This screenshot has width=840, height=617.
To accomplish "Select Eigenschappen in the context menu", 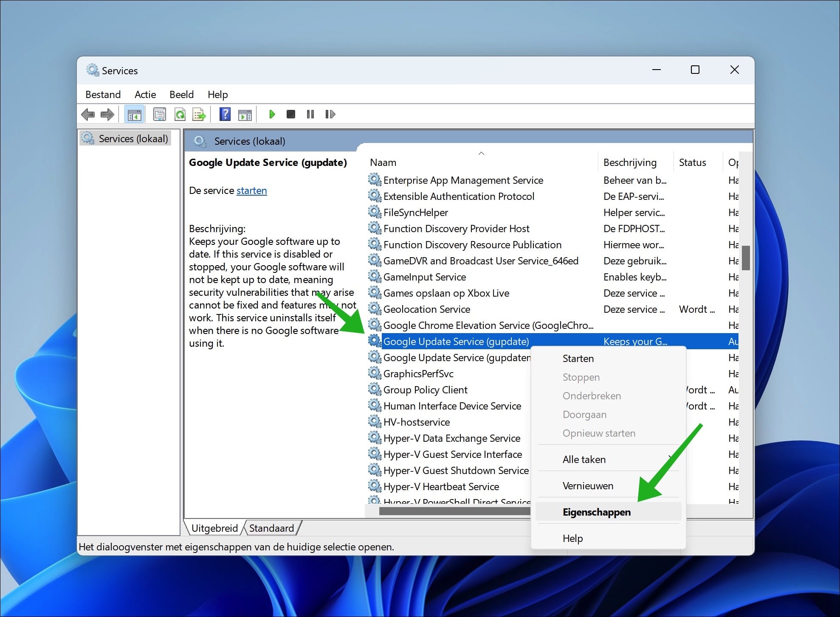I will click(596, 512).
